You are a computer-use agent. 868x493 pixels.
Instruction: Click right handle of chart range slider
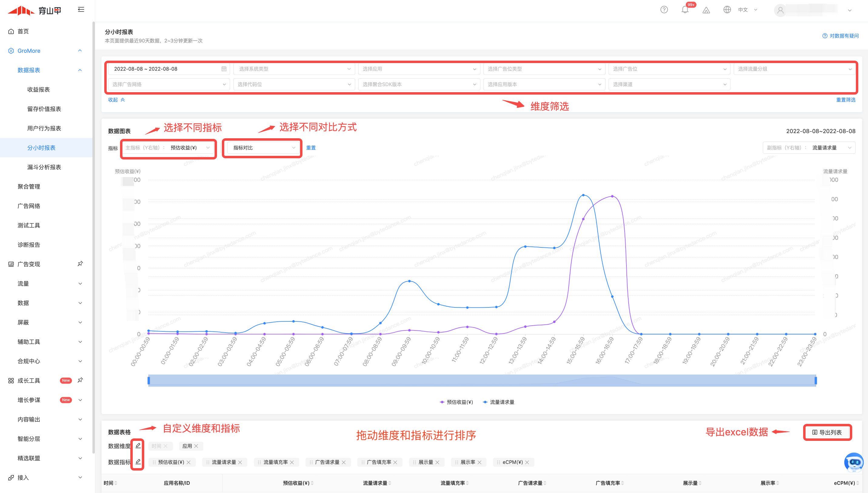click(x=816, y=381)
